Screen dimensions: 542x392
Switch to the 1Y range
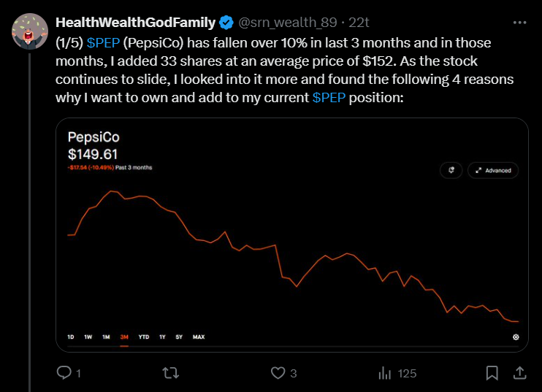click(x=162, y=337)
